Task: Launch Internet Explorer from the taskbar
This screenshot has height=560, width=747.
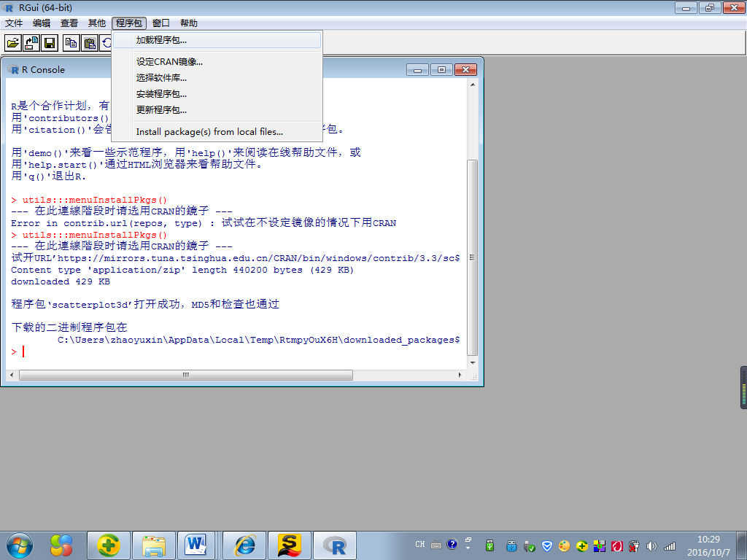Action: [x=245, y=545]
